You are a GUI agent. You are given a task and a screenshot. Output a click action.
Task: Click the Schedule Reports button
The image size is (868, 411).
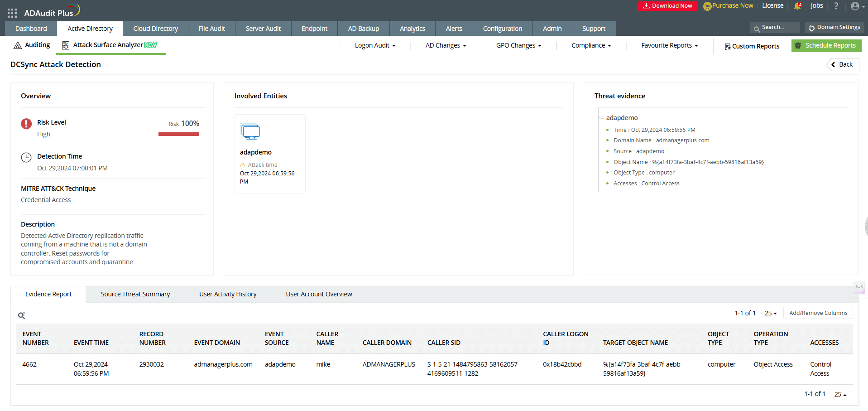pos(826,45)
